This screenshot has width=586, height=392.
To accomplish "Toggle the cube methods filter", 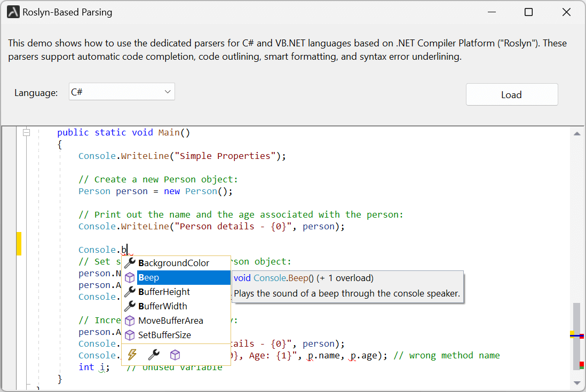I will (x=175, y=355).
